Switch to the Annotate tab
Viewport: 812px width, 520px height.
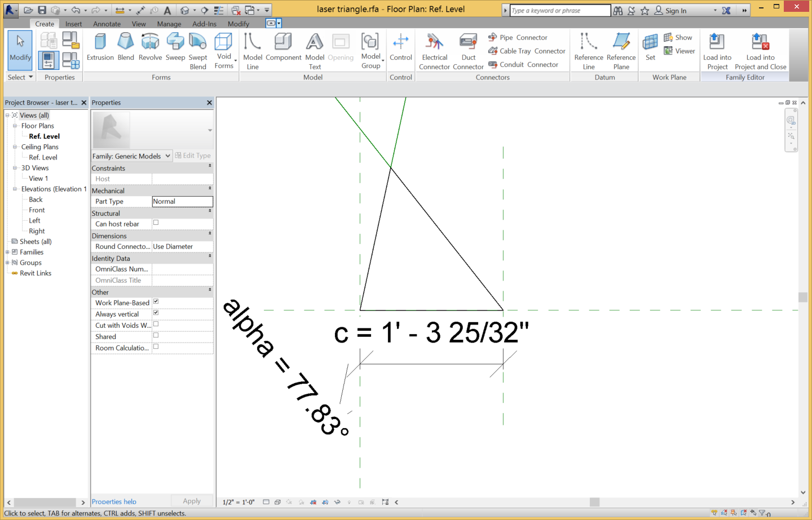coord(107,24)
